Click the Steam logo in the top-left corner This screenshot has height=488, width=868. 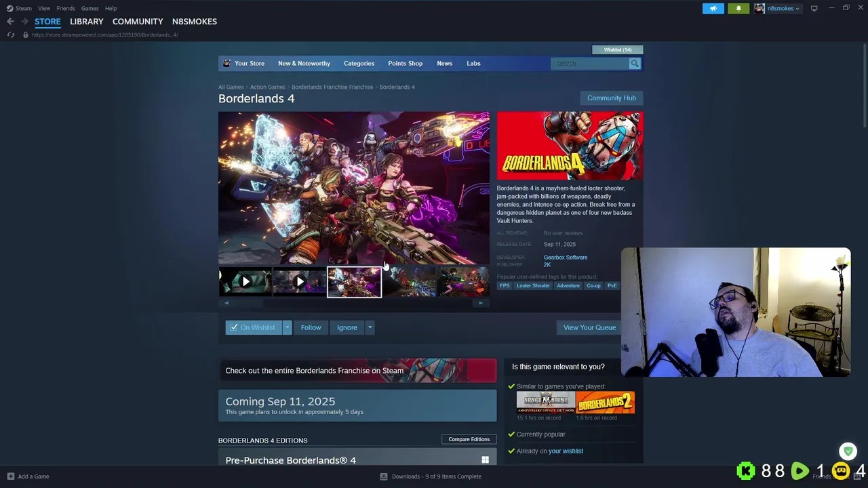[x=9, y=8]
